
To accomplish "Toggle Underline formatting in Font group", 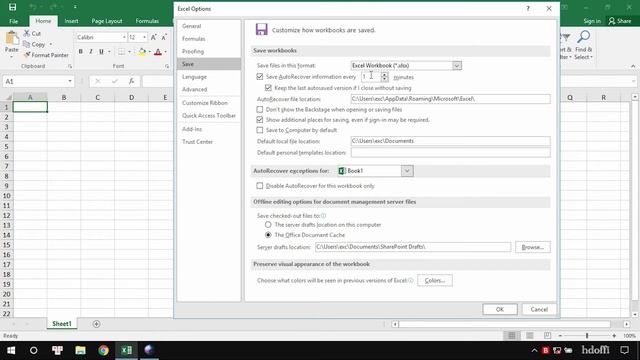I will pos(101,51).
